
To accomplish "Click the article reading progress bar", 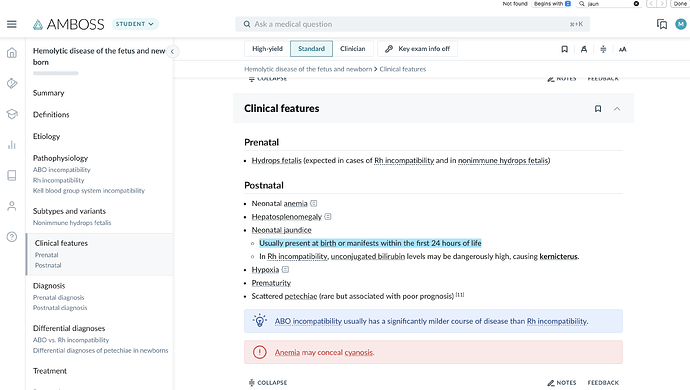I will pos(56,74).
